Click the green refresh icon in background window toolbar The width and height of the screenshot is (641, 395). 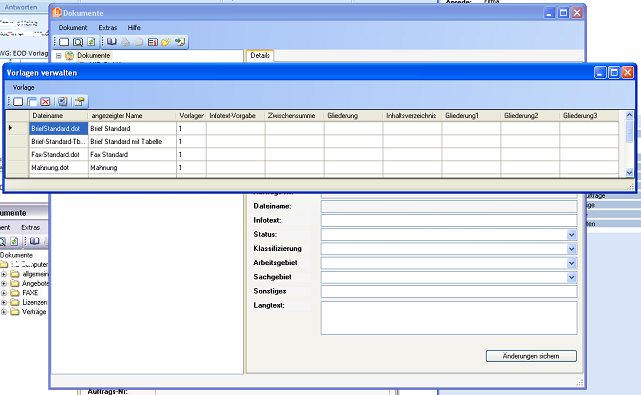(x=14, y=241)
